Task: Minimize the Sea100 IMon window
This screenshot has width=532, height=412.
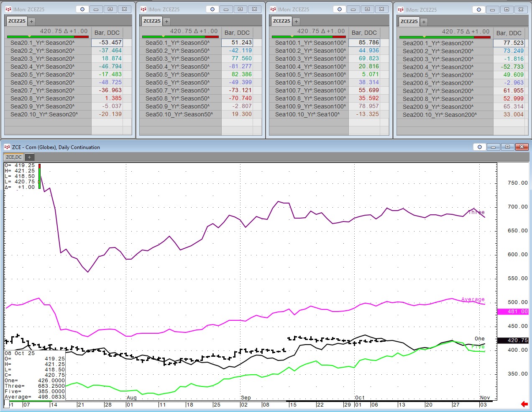Action: pyautogui.click(x=353, y=9)
